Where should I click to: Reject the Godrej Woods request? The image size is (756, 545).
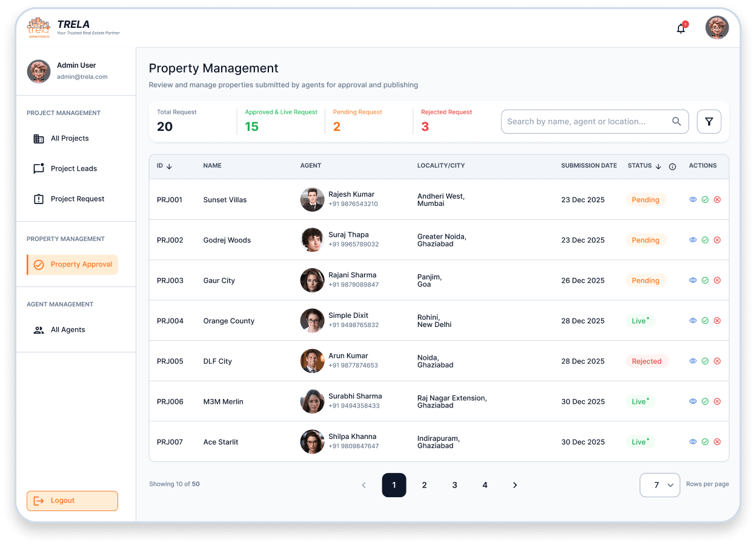[x=717, y=240]
